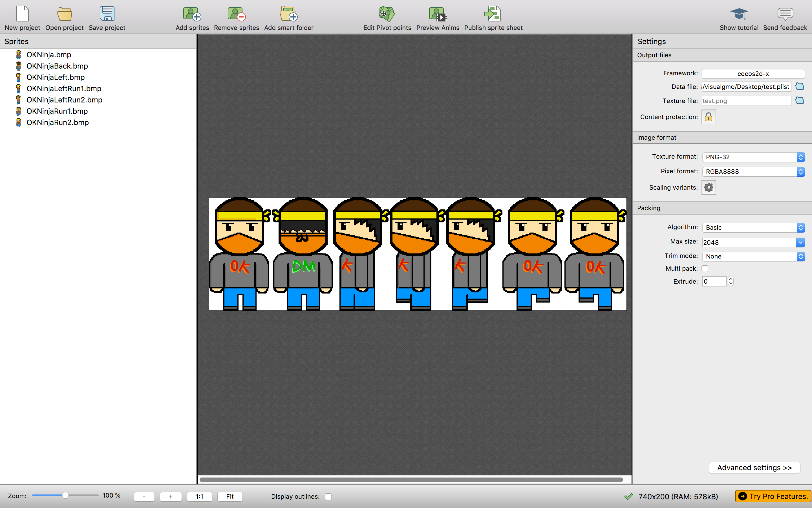Enable the Display outlines checkbox
Image resolution: width=812 pixels, height=508 pixels.
328,497
